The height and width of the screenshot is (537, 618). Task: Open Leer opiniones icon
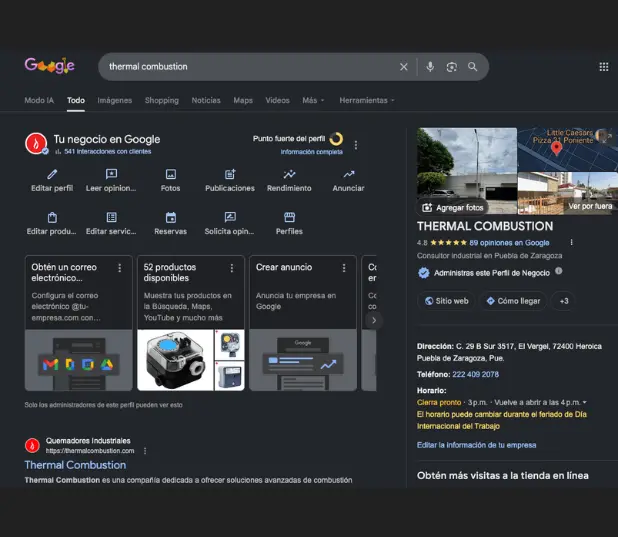[x=111, y=174]
